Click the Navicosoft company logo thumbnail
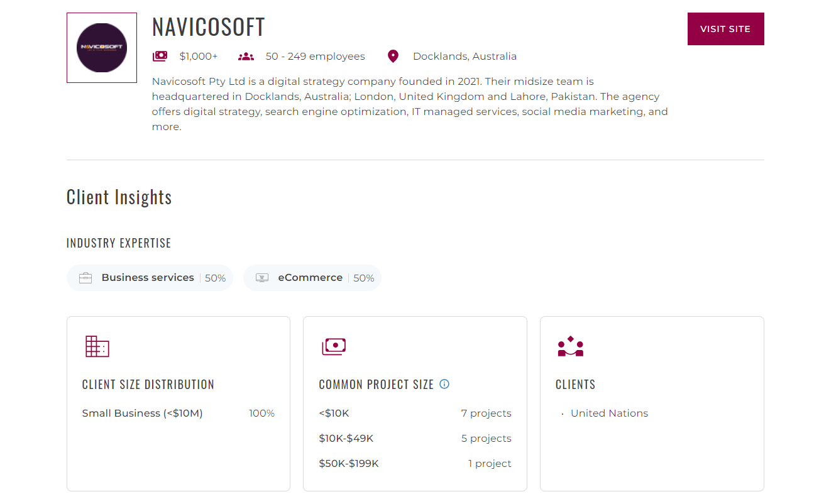The height and width of the screenshot is (504, 819). point(102,48)
